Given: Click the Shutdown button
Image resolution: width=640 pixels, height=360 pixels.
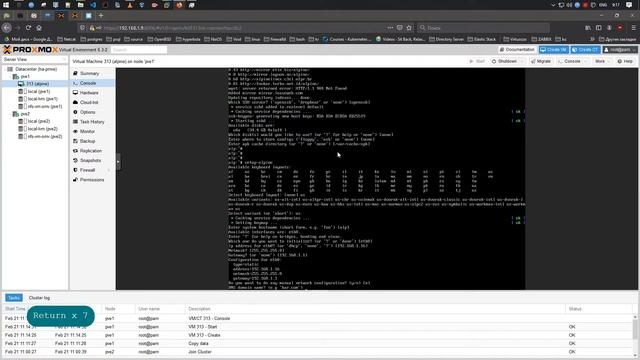Looking at the screenshot, I should 504,61.
